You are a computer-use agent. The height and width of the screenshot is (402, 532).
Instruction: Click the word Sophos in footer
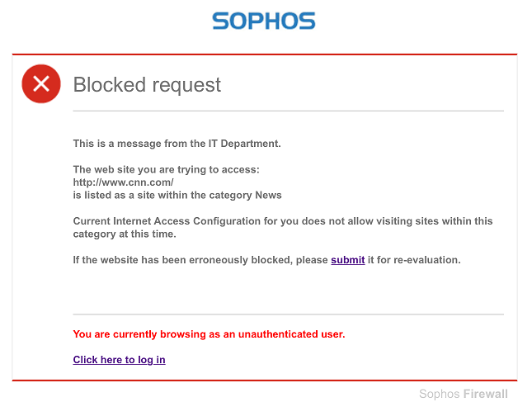(439, 394)
